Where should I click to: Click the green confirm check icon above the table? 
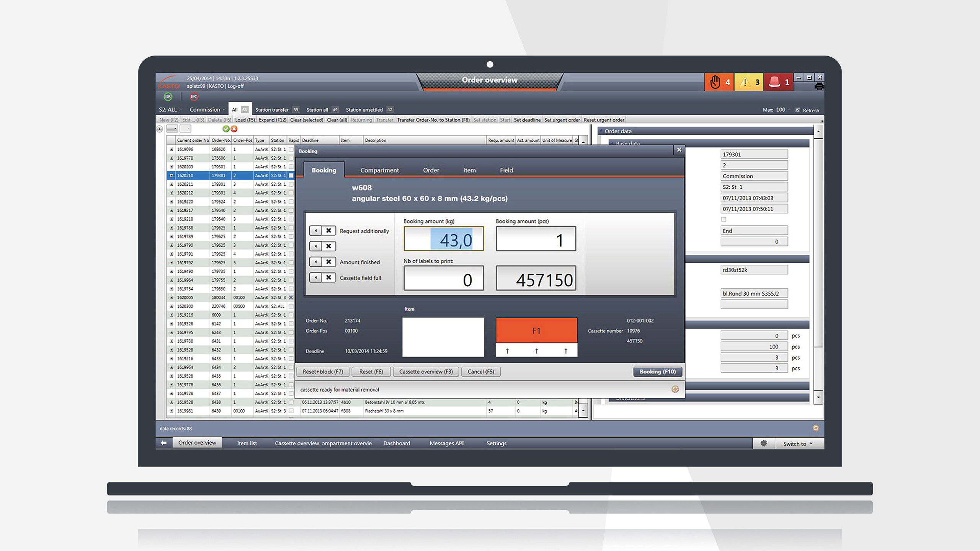pyautogui.click(x=225, y=129)
